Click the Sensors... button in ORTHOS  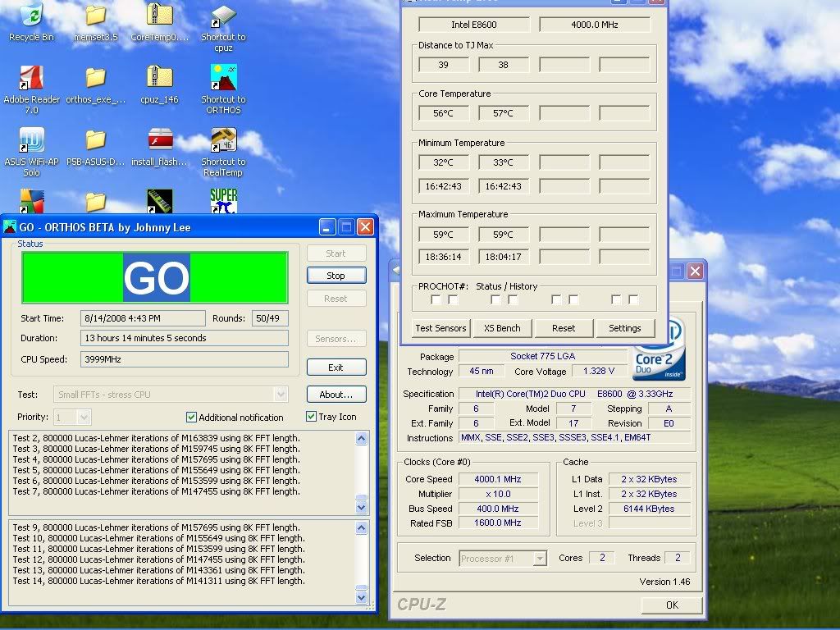click(336, 339)
